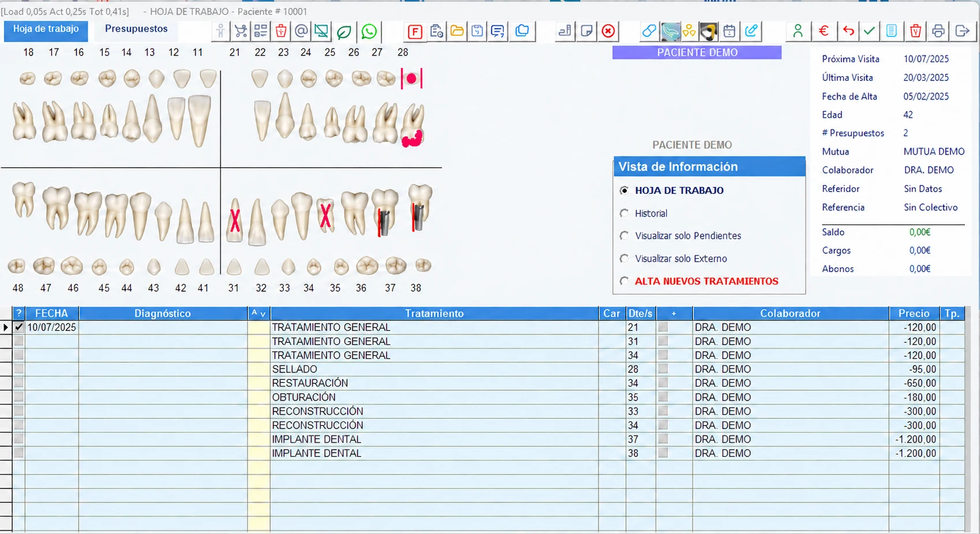Click the PACIENTE DEMO purple banner
Image resolution: width=980 pixels, height=534 pixels.
click(697, 52)
